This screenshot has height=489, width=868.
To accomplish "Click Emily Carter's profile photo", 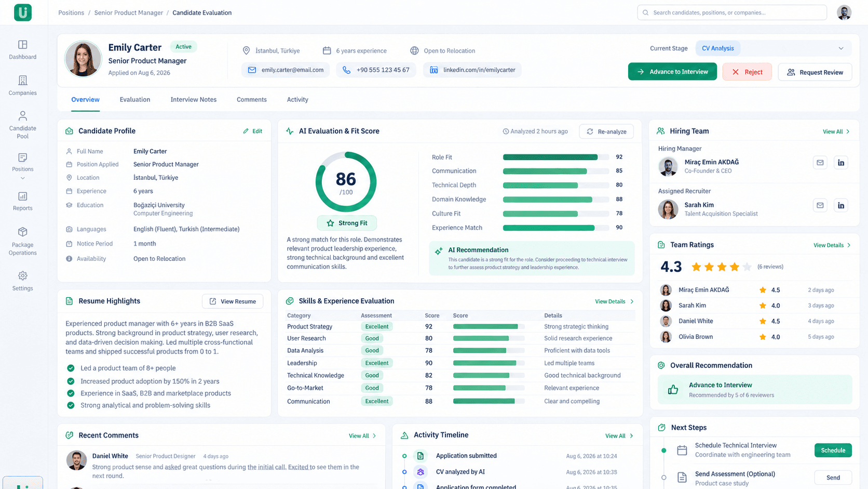I will tap(83, 59).
